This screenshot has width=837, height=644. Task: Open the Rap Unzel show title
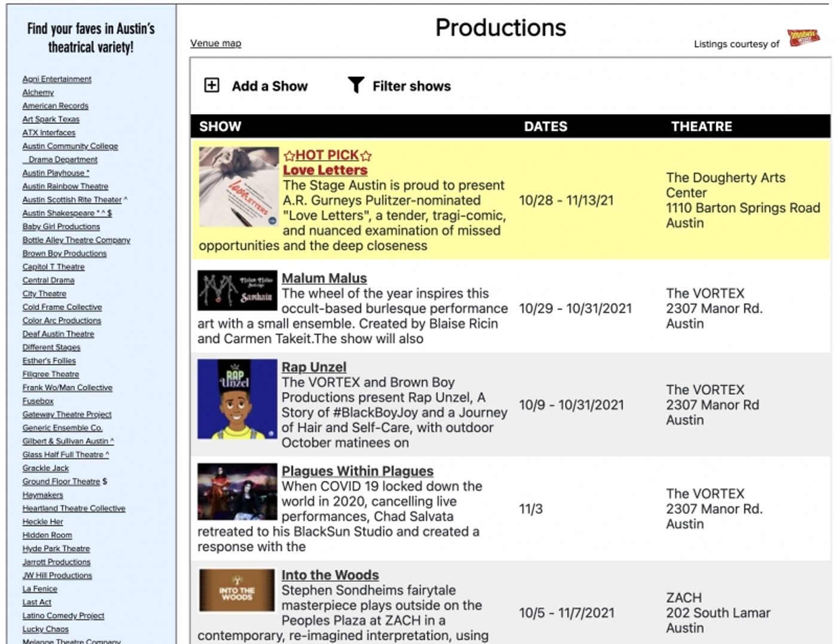(313, 366)
